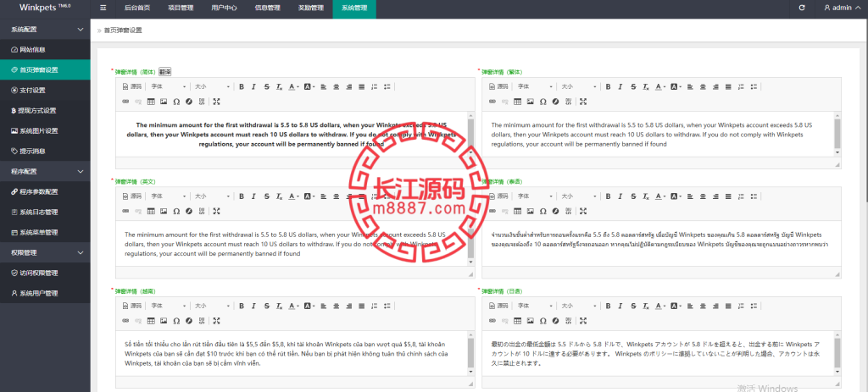Maximize the 越南 editor
The height and width of the screenshot is (392, 868).
[x=216, y=321]
